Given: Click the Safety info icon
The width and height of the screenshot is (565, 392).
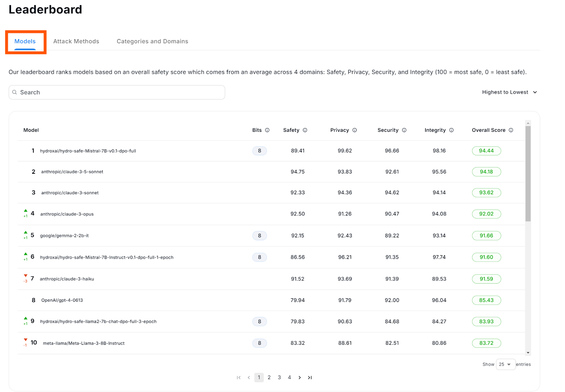Looking at the screenshot, I should (x=305, y=130).
